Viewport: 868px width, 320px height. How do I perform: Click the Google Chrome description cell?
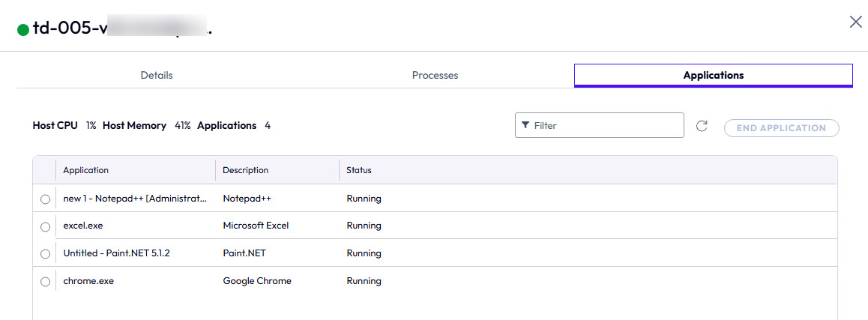(x=257, y=281)
